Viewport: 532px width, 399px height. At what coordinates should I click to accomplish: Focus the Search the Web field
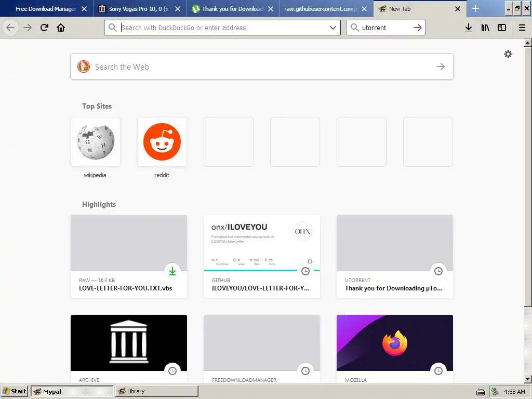262,66
